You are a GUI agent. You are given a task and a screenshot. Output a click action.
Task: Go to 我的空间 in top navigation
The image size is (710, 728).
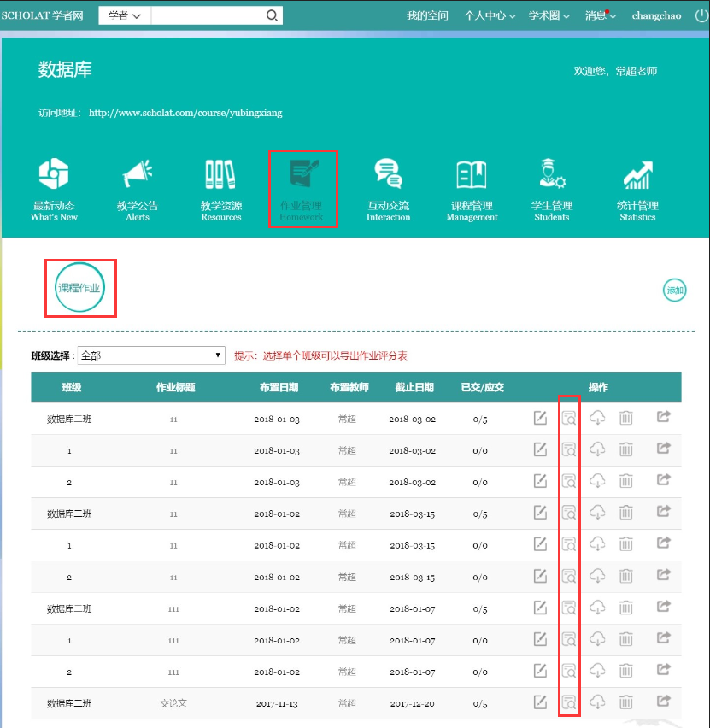427,15
